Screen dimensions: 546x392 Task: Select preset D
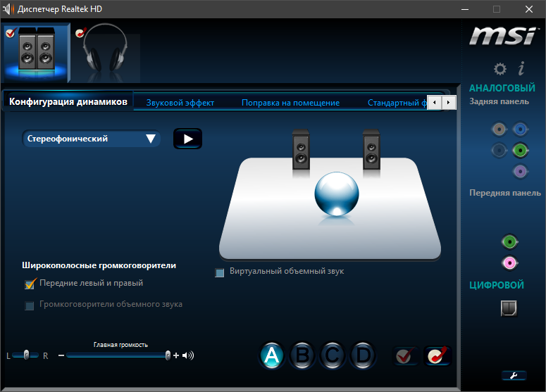[364, 355]
